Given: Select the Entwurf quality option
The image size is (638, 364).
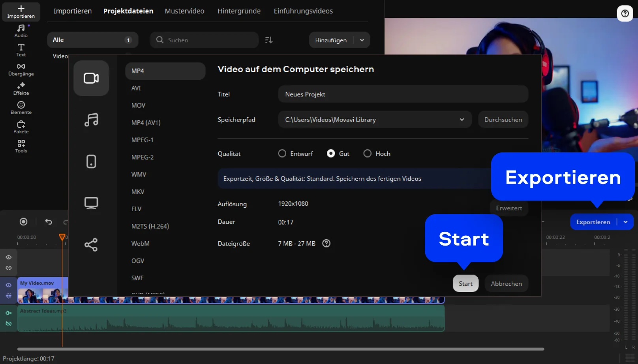Looking at the screenshot, I should pos(282,154).
